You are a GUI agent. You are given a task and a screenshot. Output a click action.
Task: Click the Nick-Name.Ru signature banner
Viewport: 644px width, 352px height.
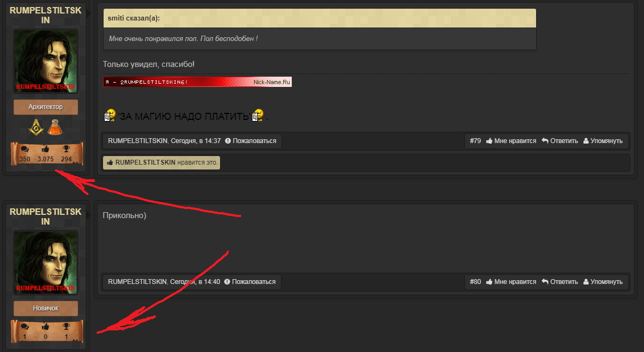tap(197, 82)
